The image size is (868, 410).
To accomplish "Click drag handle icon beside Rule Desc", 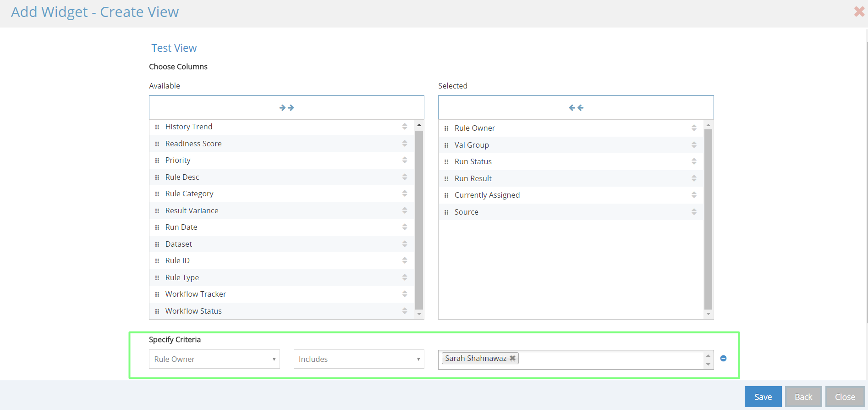I will (157, 177).
